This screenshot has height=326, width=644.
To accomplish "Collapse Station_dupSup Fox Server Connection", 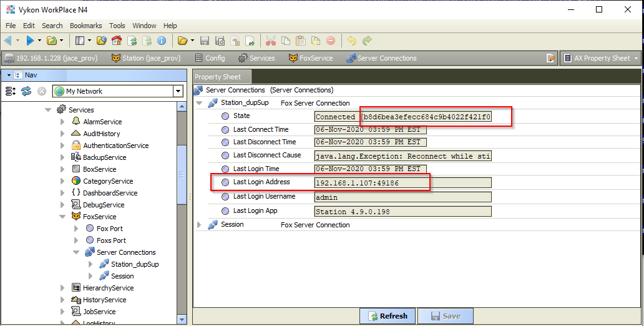I will pos(199,103).
